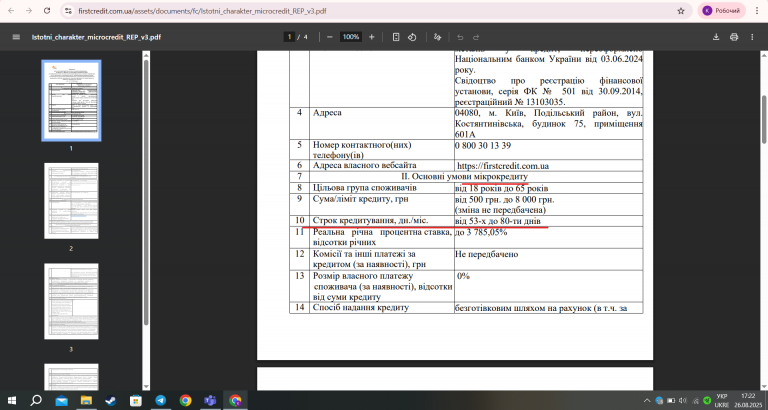The image size is (768, 410).
Task: Click heading 'II. Основні умови мікрокредиту'
Action: click(x=465, y=176)
